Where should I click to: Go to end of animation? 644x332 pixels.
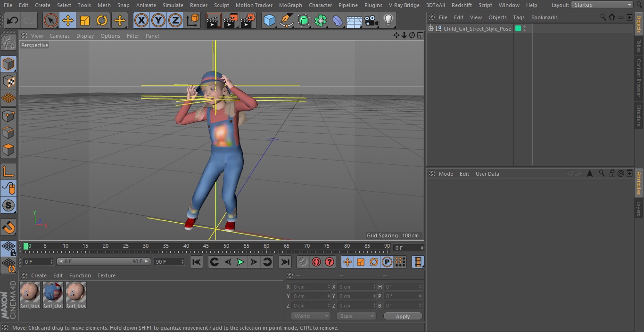coord(285,262)
